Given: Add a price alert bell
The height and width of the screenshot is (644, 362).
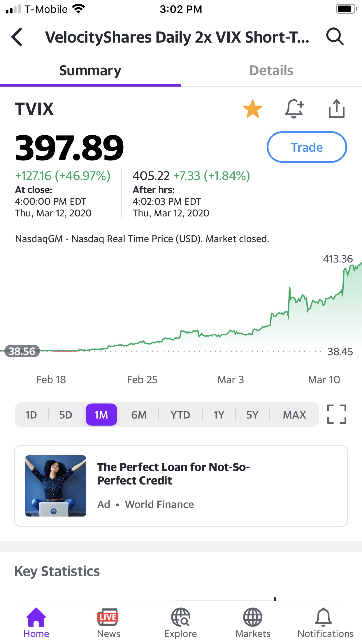Looking at the screenshot, I should (294, 108).
